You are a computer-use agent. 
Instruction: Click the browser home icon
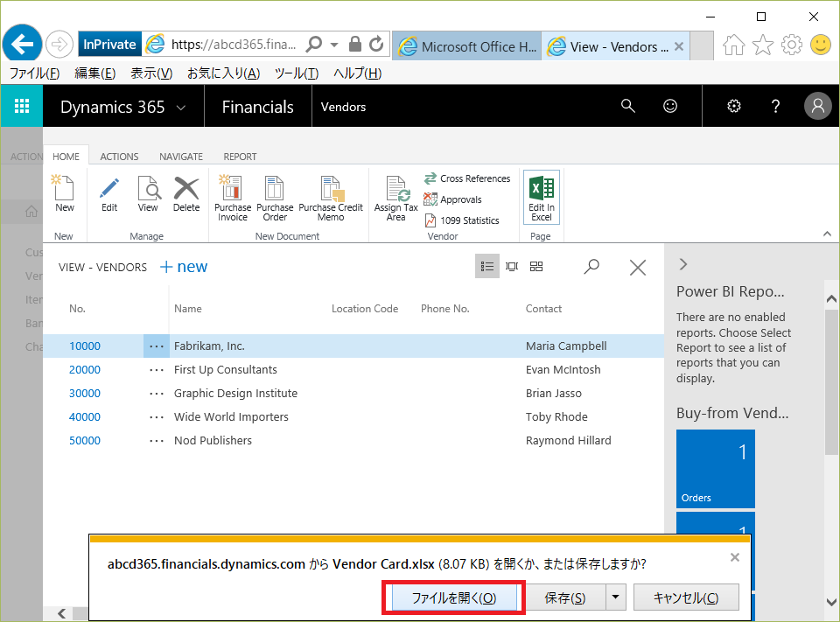tap(734, 45)
